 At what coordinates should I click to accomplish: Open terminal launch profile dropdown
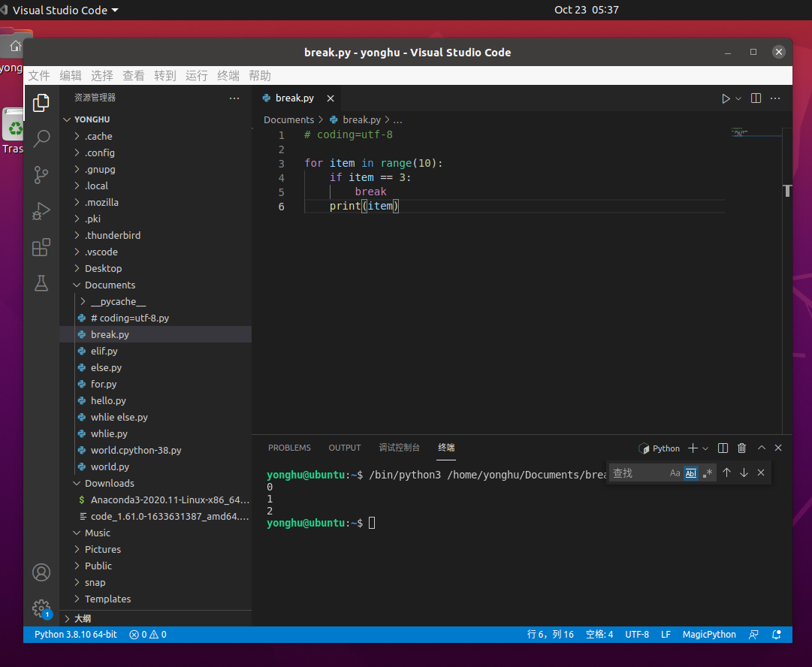[705, 448]
